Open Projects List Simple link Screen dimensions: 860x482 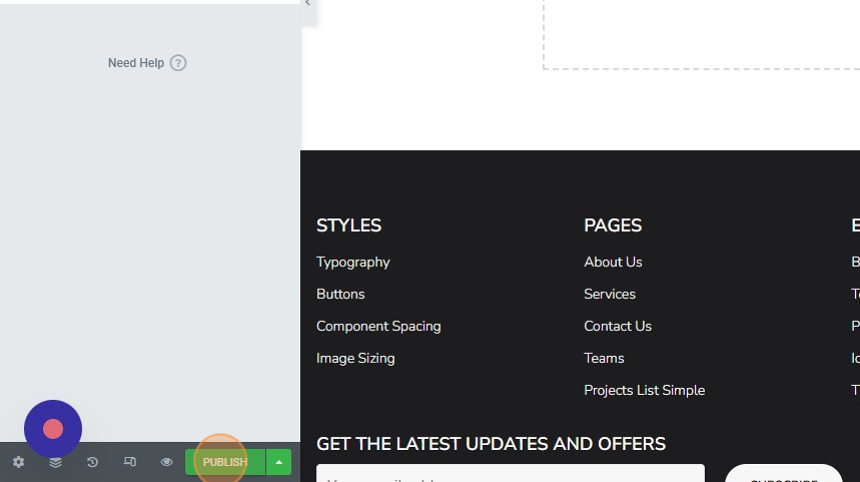[644, 390]
